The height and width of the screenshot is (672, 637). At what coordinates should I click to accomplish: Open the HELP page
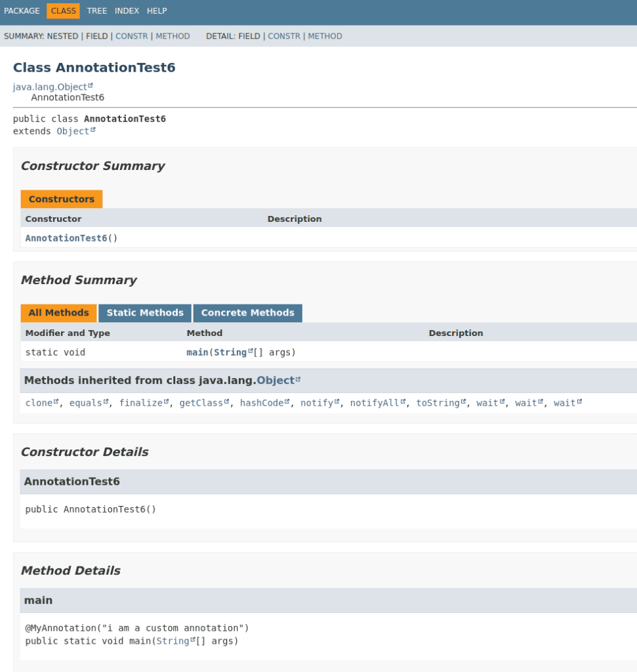[157, 10]
